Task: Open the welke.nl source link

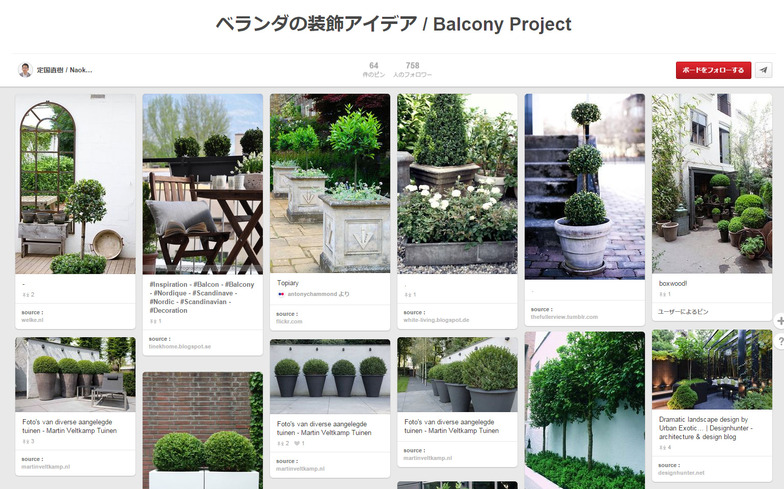Action: coord(32,320)
